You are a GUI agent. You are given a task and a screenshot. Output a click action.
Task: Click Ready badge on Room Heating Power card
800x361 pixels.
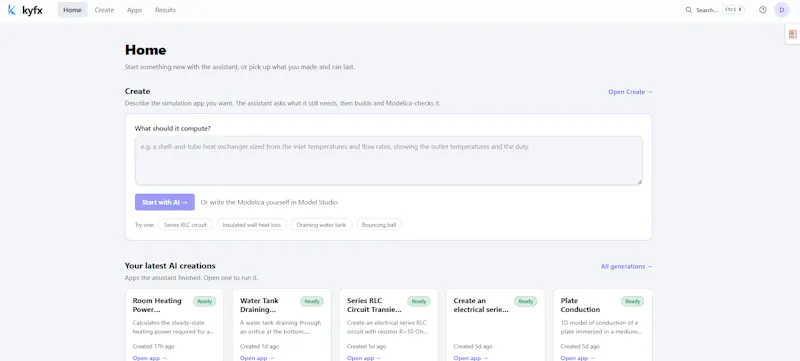[205, 301]
